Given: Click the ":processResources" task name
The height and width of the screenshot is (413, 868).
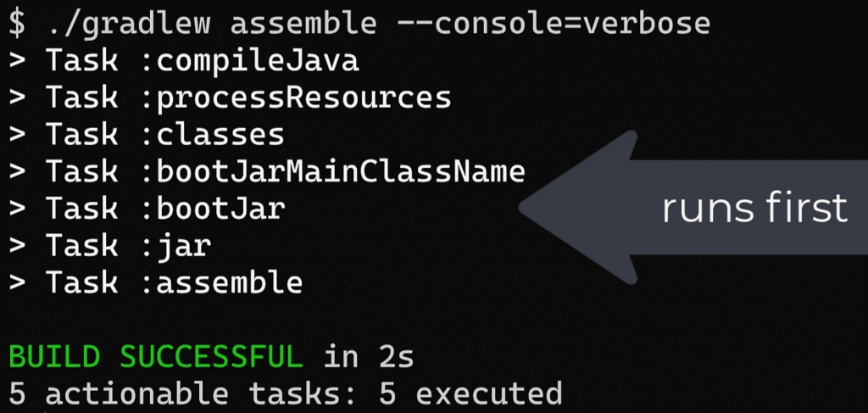Looking at the screenshot, I should pos(296,98).
